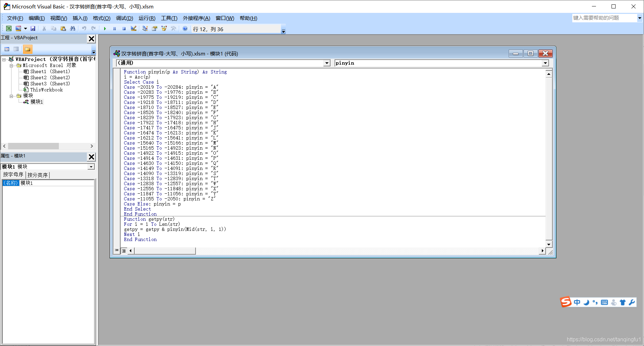The width and height of the screenshot is (644, 346).
Task: Click the Undo arrow icon
Action: click(84, 29)
